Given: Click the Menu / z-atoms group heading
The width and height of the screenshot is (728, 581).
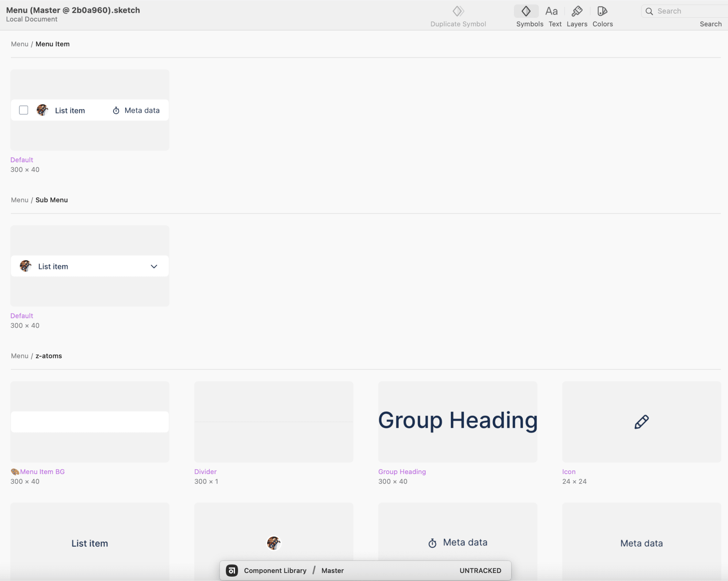Looking at the screenshot, I should (37, 356).
